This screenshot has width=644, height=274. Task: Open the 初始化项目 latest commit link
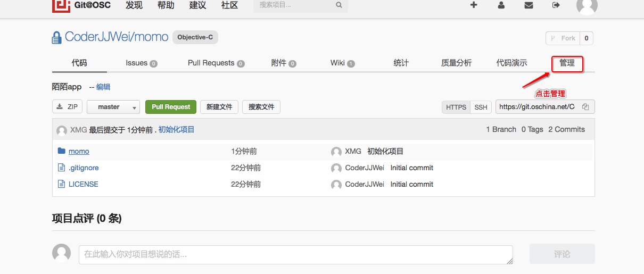(177, 129)
